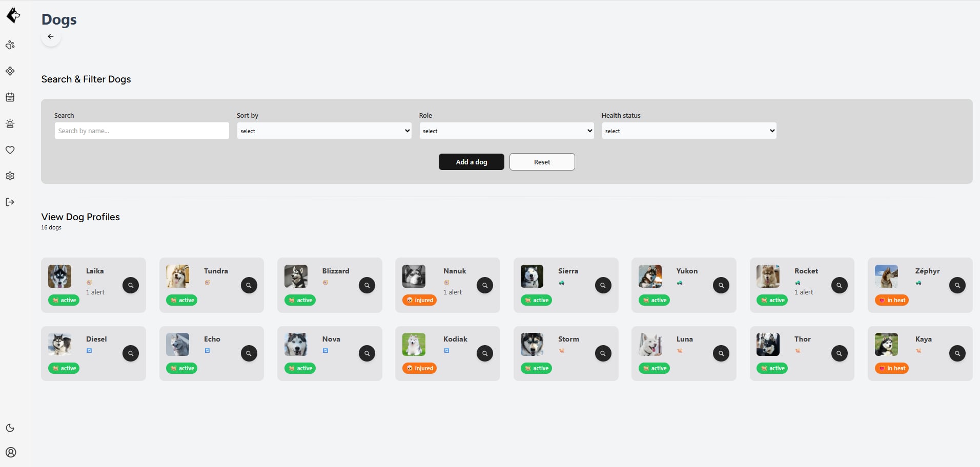This screenshot has height=467, width=980.
Task: Go back using the left arrow button
Action: coord(51,37)
